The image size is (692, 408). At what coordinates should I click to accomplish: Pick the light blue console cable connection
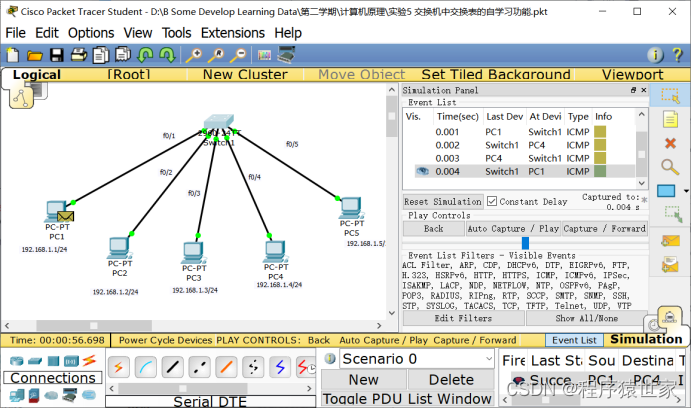(146, 367)
